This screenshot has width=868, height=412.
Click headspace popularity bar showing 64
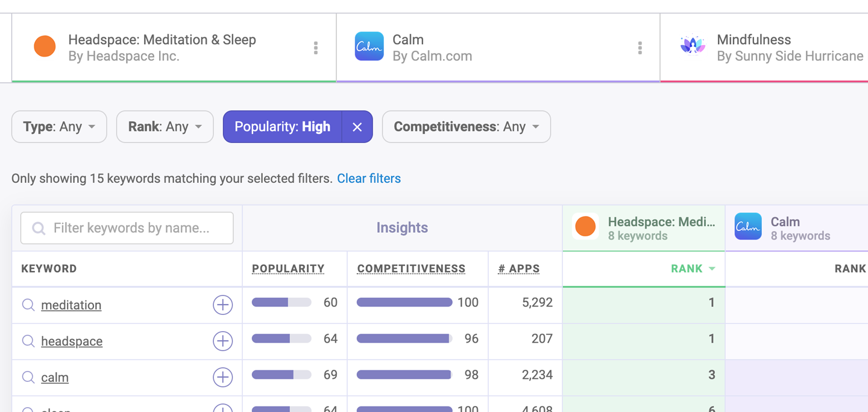(281, 338)
